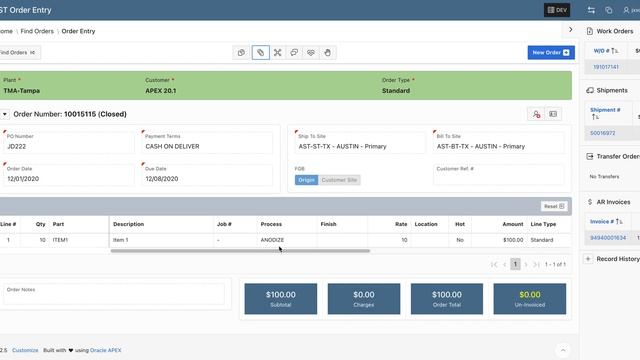Click the PO Number field
Screen dimensions: 640x360
point(69,142)
